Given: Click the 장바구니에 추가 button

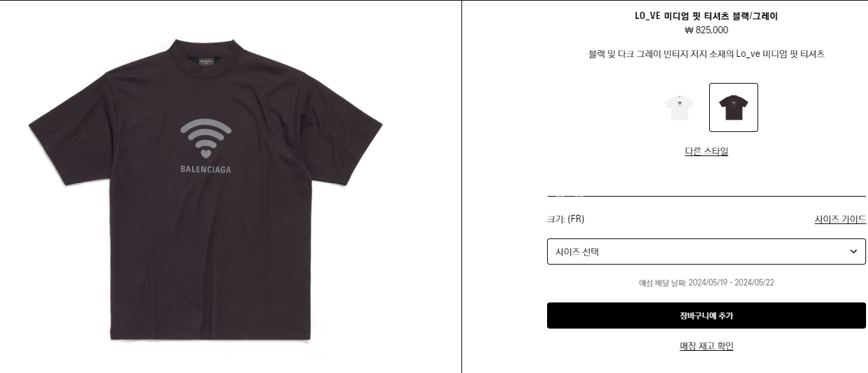Looking at the screenshot, I should 707,316.
